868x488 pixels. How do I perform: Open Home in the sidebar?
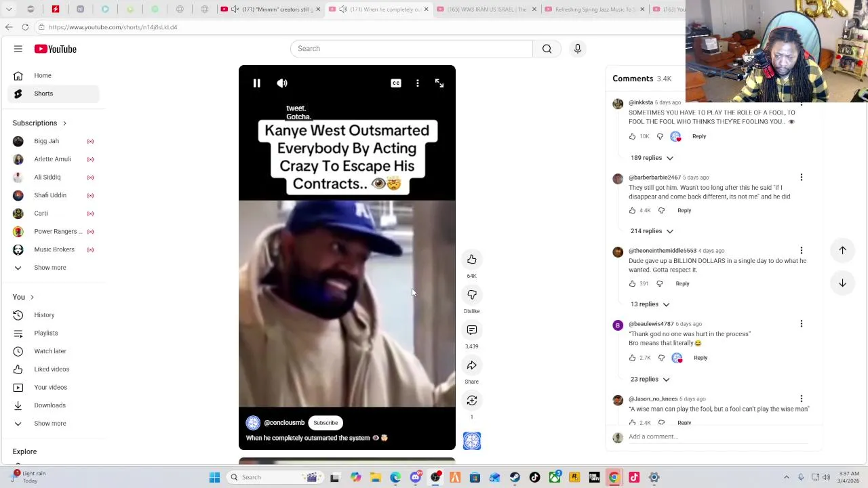coord(53,75)
